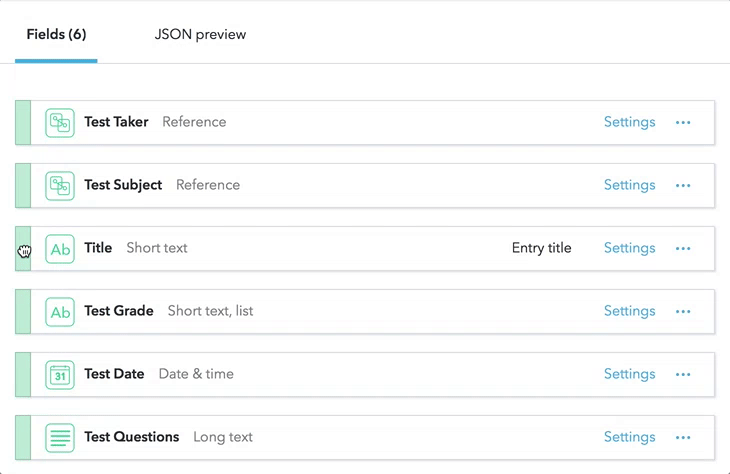Image resolution: width=730 pixels, height=474 pixels.
Task: Show more options for Test Grade
Action: [x=683, y=311]
